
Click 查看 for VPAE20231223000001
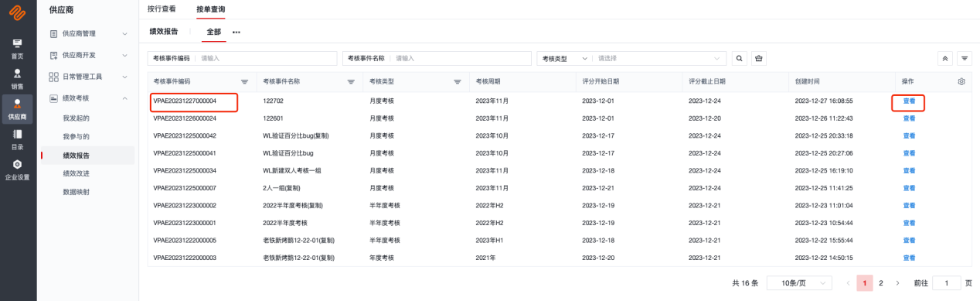[909, 223]
